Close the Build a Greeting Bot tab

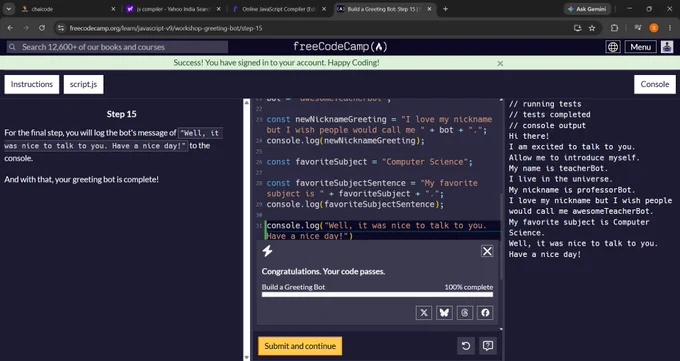(x=429, y=9)
